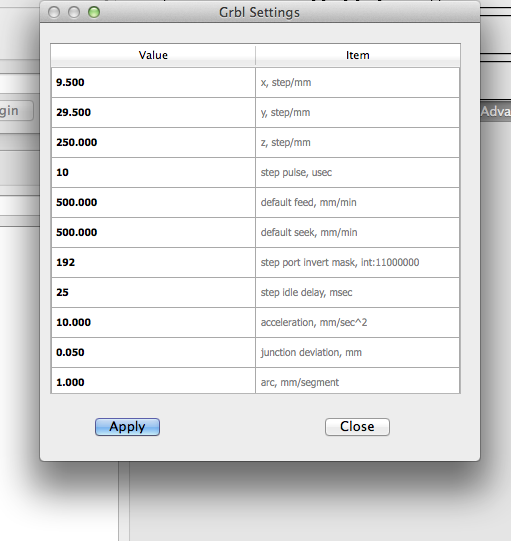Select the 0.050 value cell
Image resolution: width=511 pixels, height=541 pixels.
click(x=153, y=353)
